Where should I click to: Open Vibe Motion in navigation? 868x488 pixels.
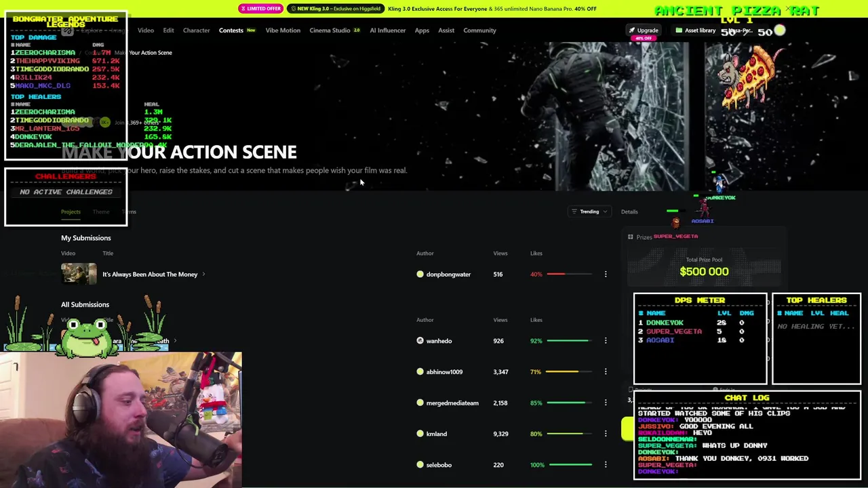tap(283, 30)
